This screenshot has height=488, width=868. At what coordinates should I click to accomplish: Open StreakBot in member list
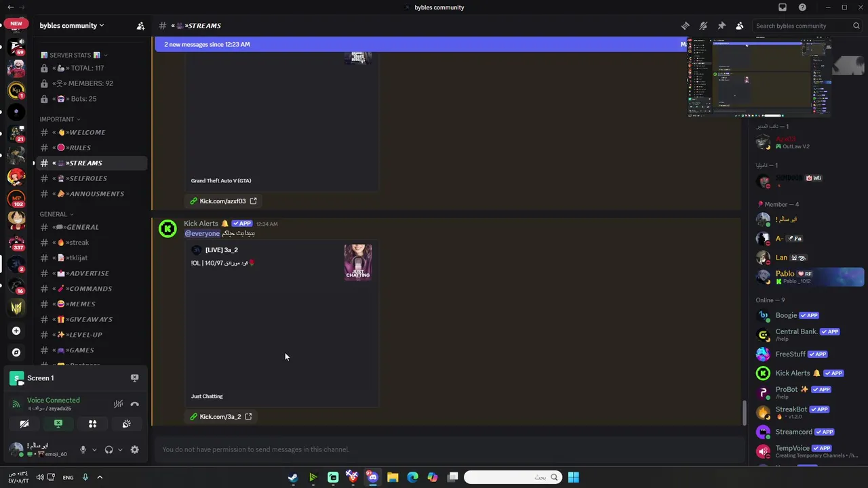(x=810, y=412)
